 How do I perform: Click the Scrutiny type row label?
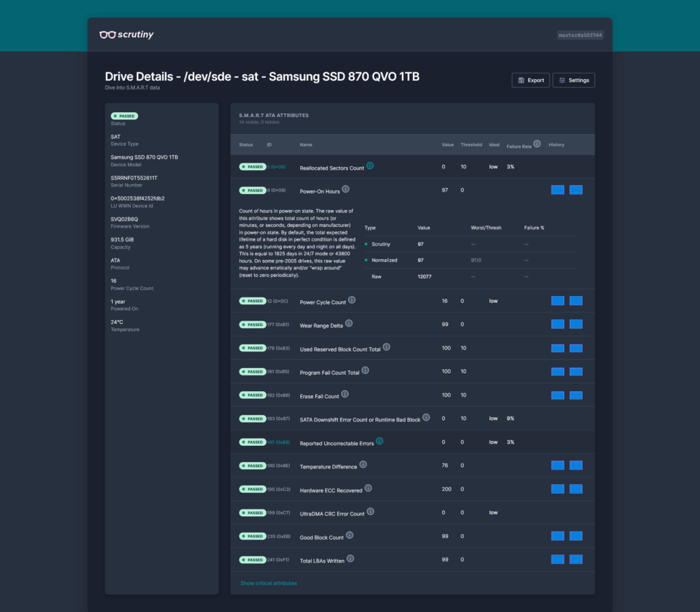381,244
